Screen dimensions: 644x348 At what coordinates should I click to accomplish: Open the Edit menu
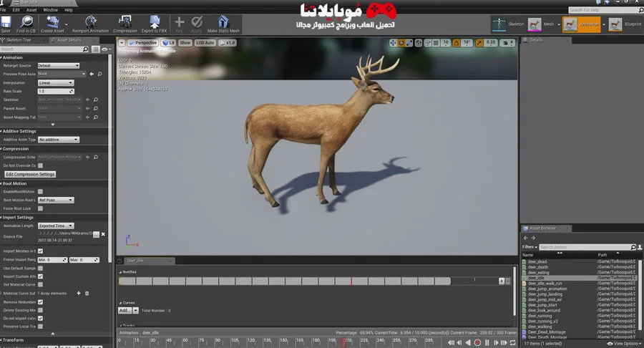point(16,10)
